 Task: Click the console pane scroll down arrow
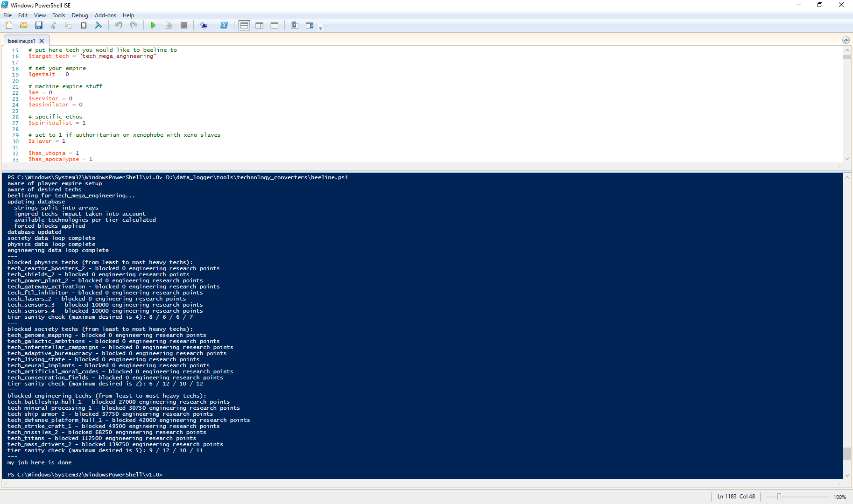(847, 476)
